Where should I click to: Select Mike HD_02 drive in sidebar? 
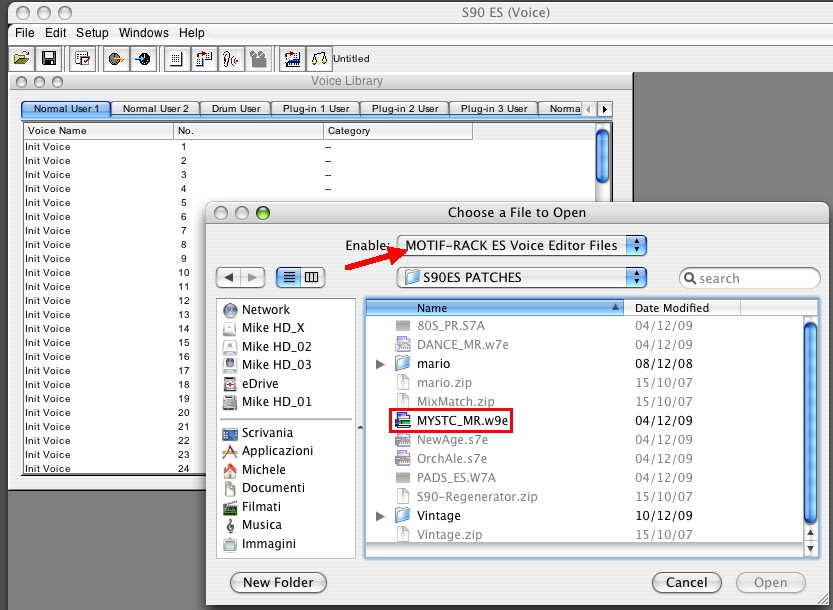[x=267, y=346]
